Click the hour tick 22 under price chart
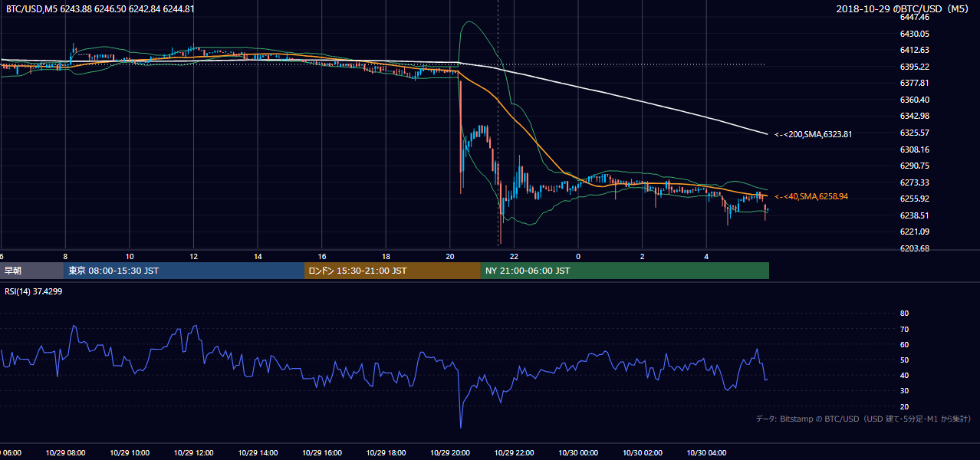Screen dimensions: 980x460 (x=514, y=256)
